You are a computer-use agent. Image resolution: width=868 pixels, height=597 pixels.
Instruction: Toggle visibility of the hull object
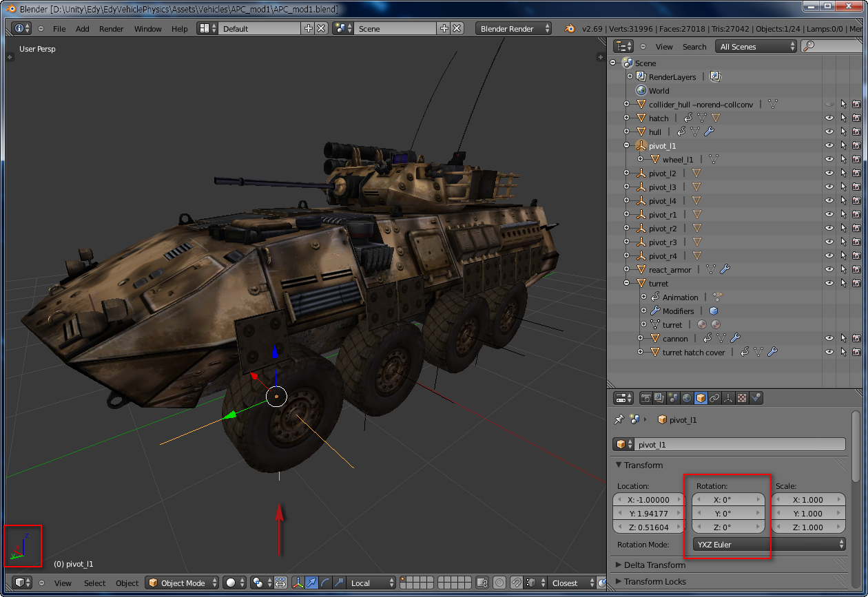pos(829,132)
